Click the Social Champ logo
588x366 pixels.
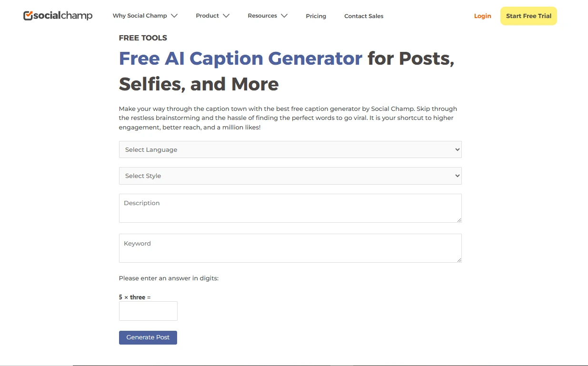[x=58, y=16]
